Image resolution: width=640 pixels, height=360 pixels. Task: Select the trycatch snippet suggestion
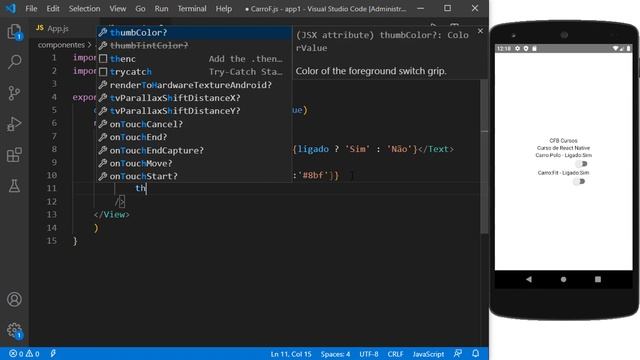click(194, 72)
